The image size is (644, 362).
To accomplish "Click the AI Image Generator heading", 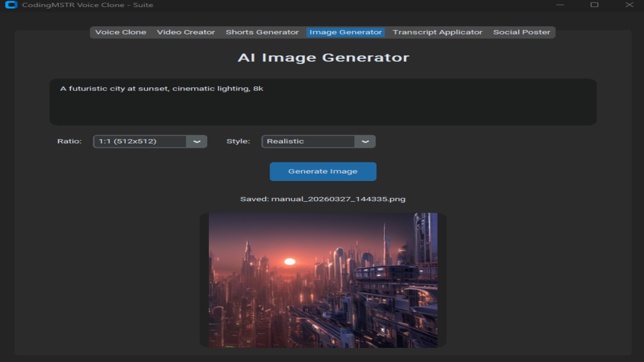I will (x=323, y=57).
